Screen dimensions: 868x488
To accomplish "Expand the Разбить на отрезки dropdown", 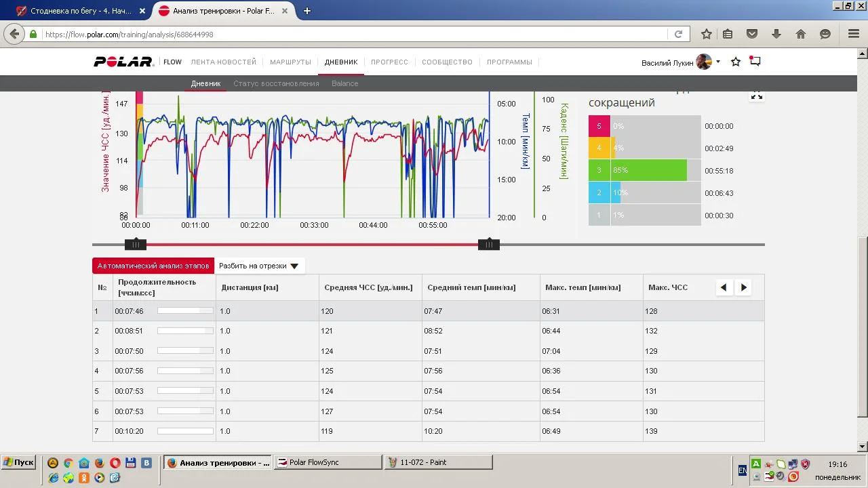I will pyautogui.click(x=259, y=266).
